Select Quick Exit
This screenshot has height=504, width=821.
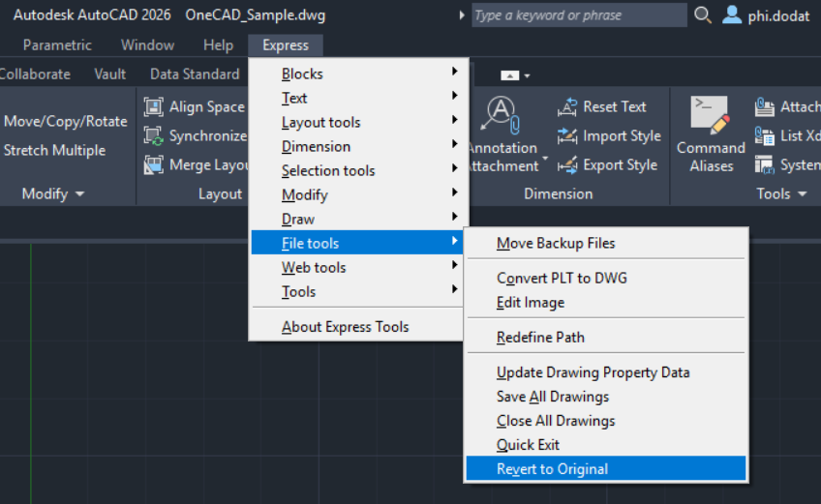(x=606, y=444)
